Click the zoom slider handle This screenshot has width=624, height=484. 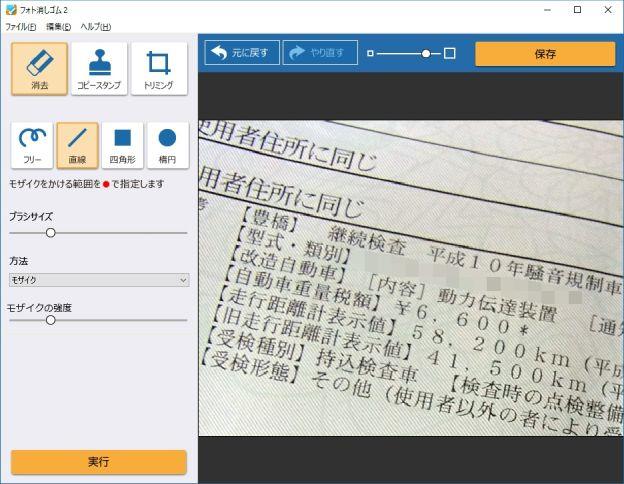pos(426,53)
